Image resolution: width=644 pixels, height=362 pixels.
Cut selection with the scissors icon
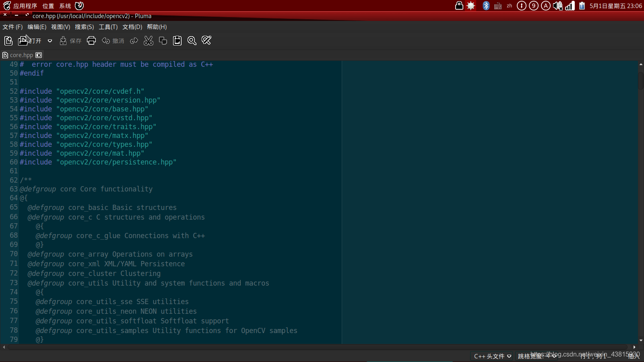pos(149,41)
